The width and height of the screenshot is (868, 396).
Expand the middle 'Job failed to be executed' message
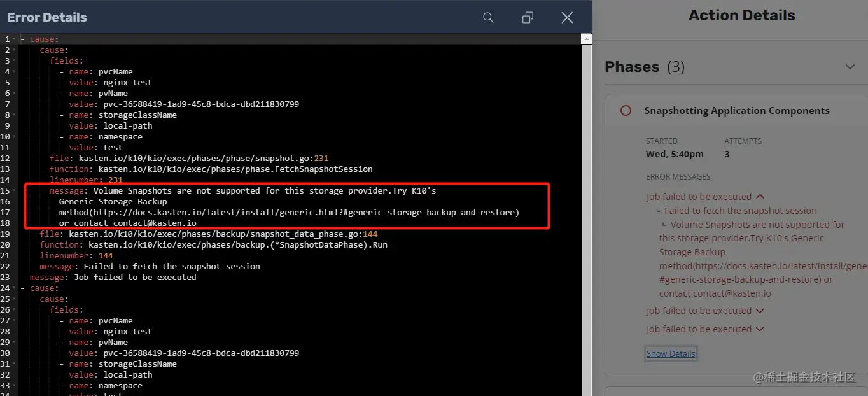point(759,311)
